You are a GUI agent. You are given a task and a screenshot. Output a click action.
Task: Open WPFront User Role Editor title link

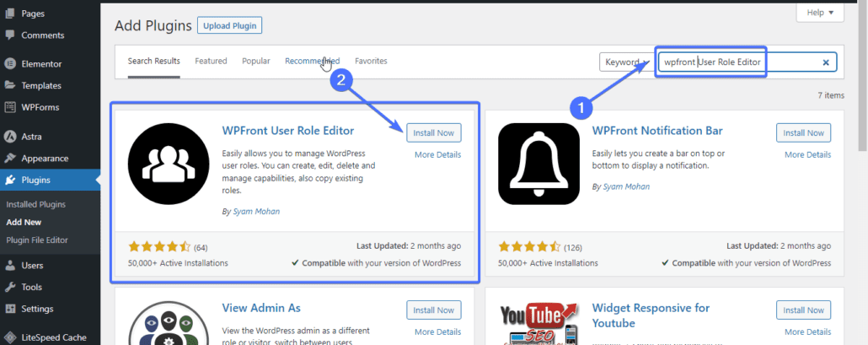pyautogui.click(x=288, y=131)
